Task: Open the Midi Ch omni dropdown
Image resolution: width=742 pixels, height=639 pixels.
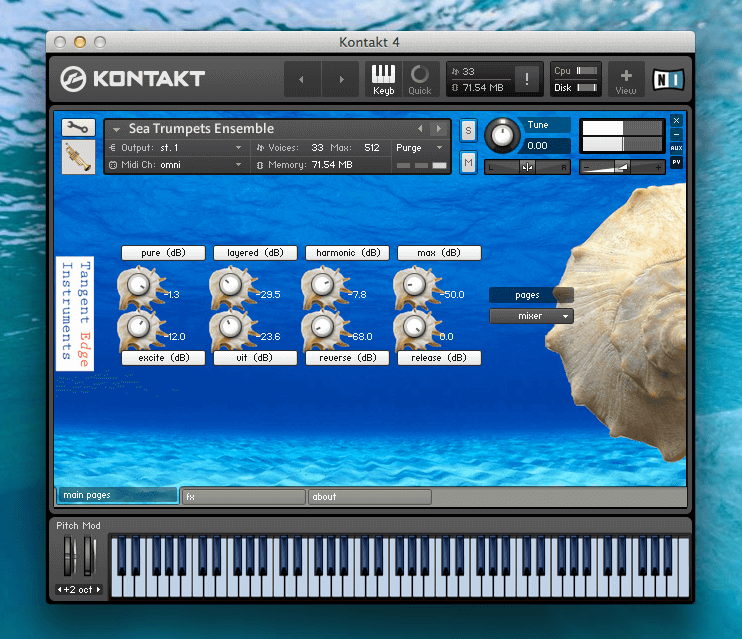Action: [x=176, y=165]
